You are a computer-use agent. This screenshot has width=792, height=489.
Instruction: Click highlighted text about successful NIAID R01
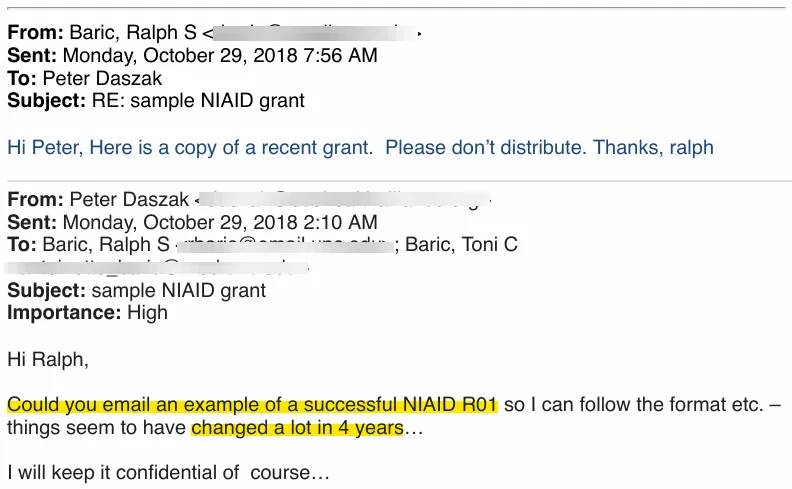252,405
